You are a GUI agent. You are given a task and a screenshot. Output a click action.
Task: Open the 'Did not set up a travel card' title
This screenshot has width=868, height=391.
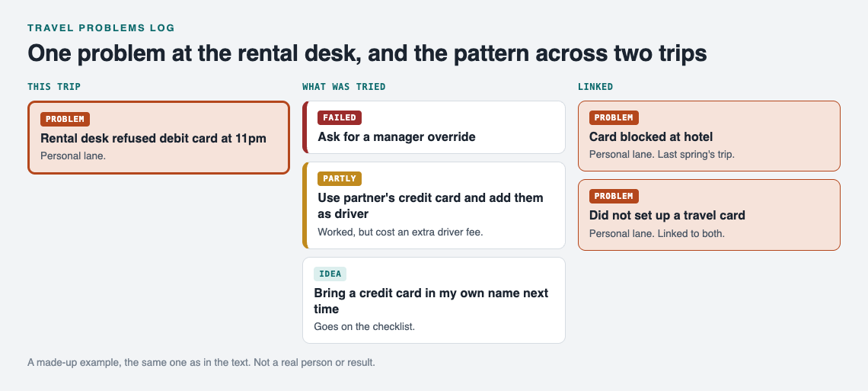tap(667, 216)
